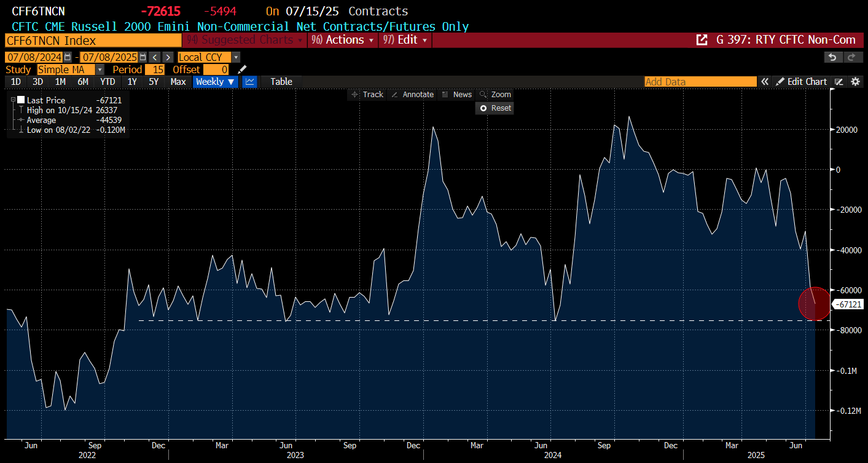Click the Add Data input field
Viewport: 868px width, 463px height.
point(700,82)
